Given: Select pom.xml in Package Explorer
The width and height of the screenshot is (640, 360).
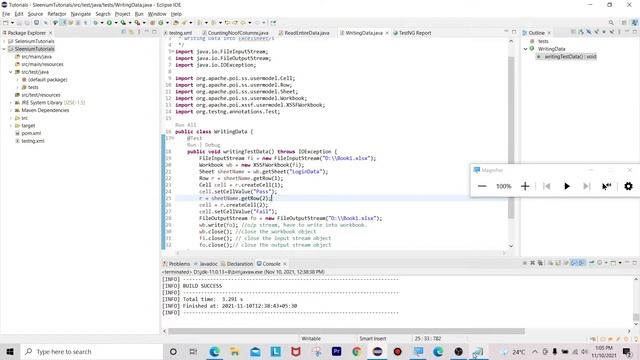Looking at the screenshot, I should pyautogui.click(x=31, y=133).
